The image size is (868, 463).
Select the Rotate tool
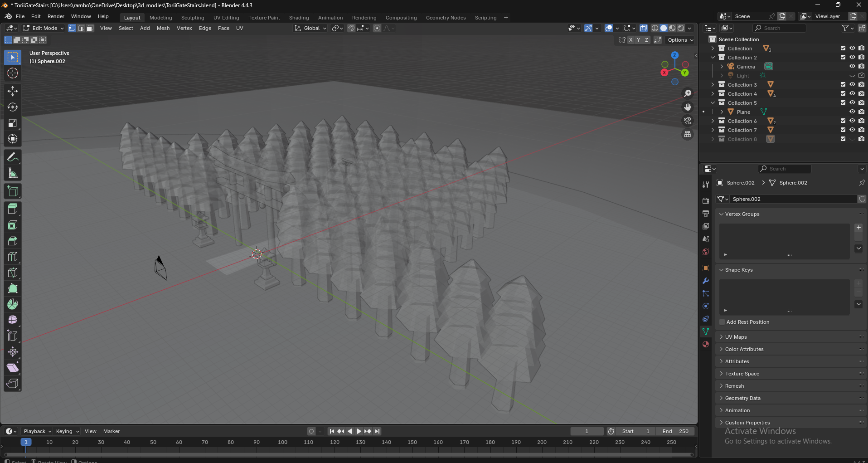(13, 107)
